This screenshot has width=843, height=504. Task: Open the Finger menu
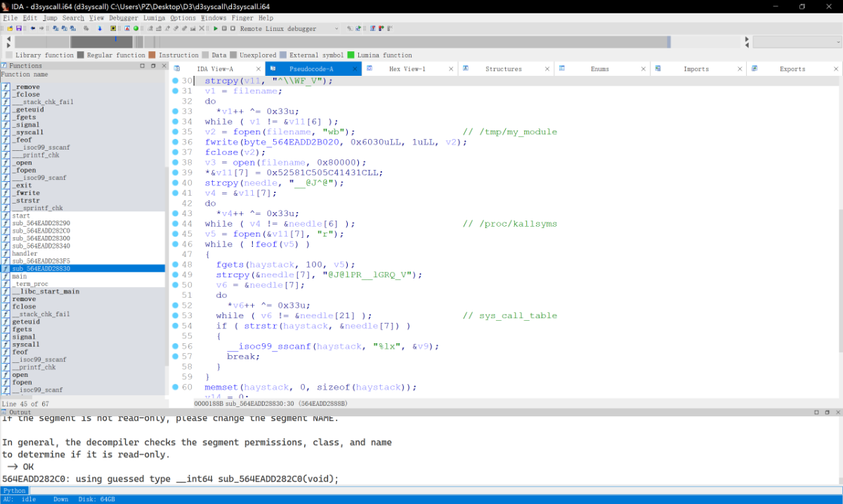(242, 18)
